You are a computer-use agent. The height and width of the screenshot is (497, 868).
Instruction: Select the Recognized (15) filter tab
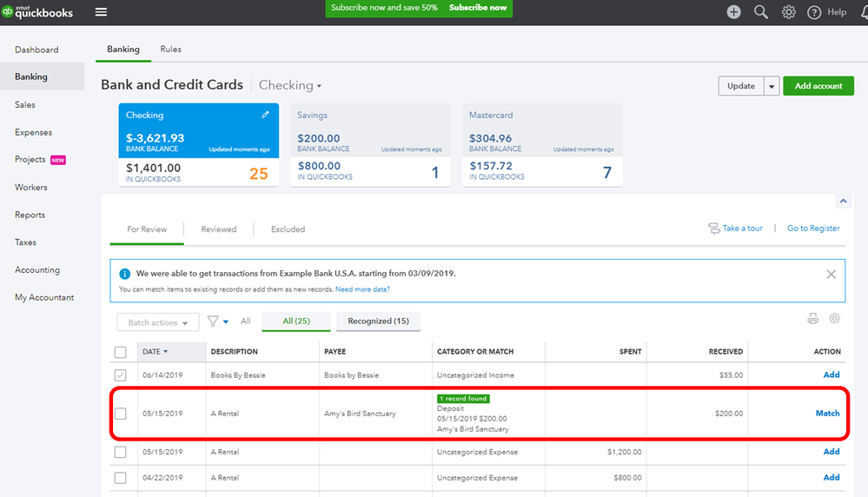pyautogui.click(x=378, y=321)
